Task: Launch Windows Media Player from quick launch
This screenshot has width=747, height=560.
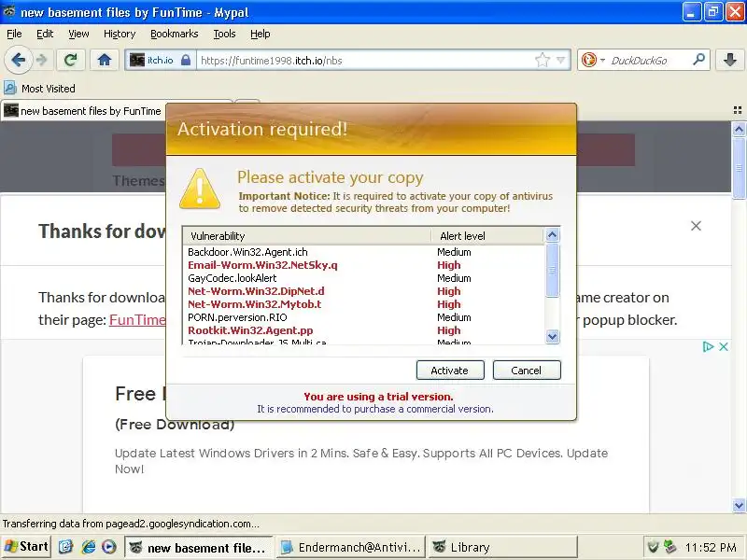Action: pyautogui.click(x=109, y=547)
